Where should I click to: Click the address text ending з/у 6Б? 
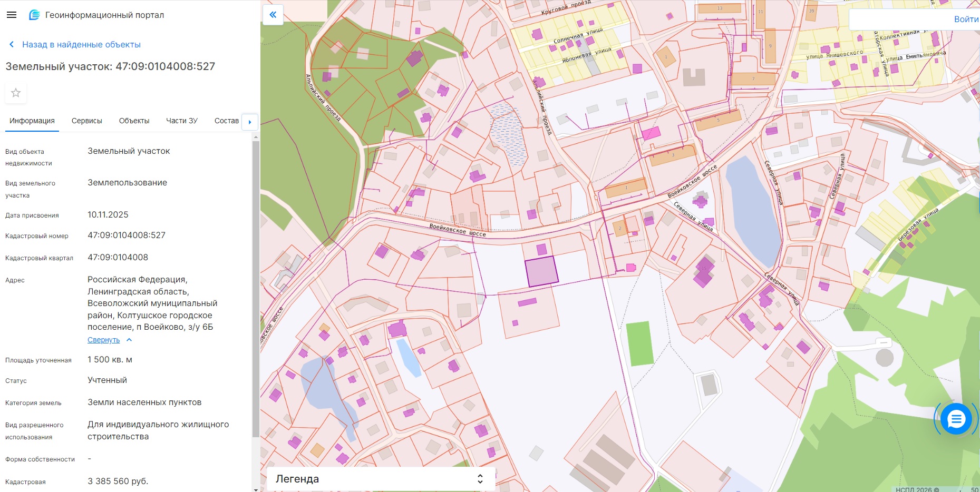(x=152, y=303)
